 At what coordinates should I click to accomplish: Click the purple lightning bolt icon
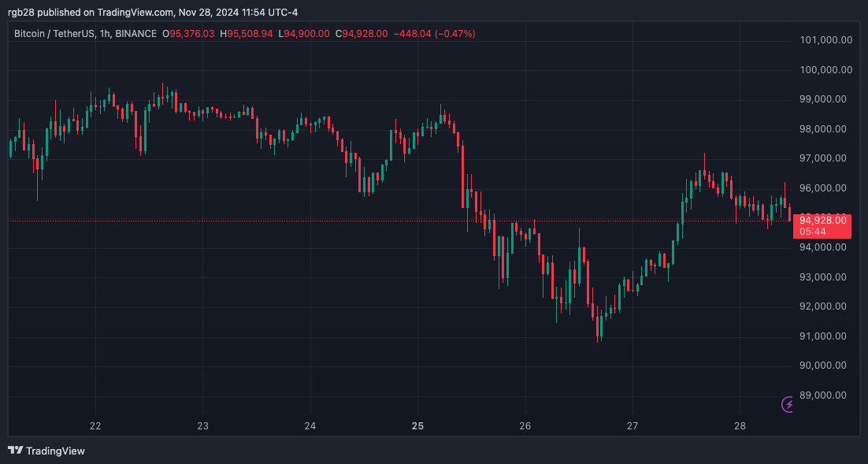click(x=788, y=404)
